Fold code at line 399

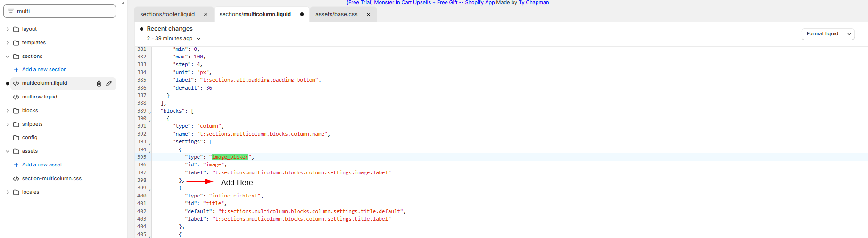149,189
